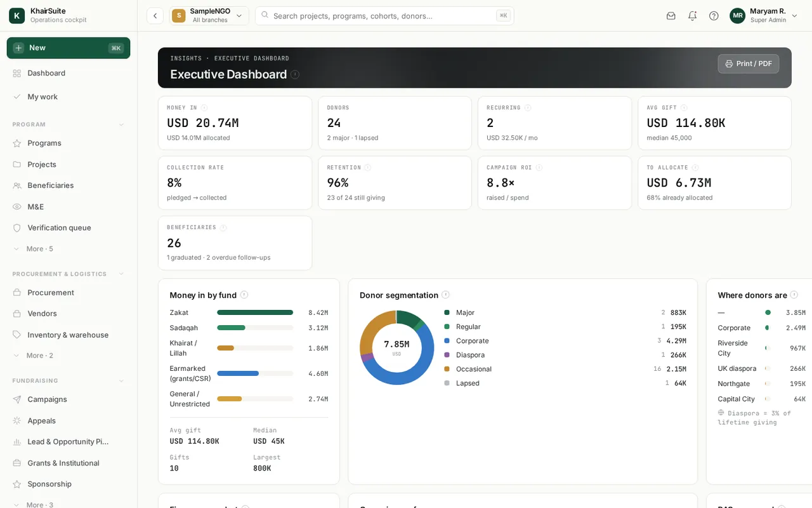
Task: Click the Print / PDF button
Action: click(x=749, y=63)
